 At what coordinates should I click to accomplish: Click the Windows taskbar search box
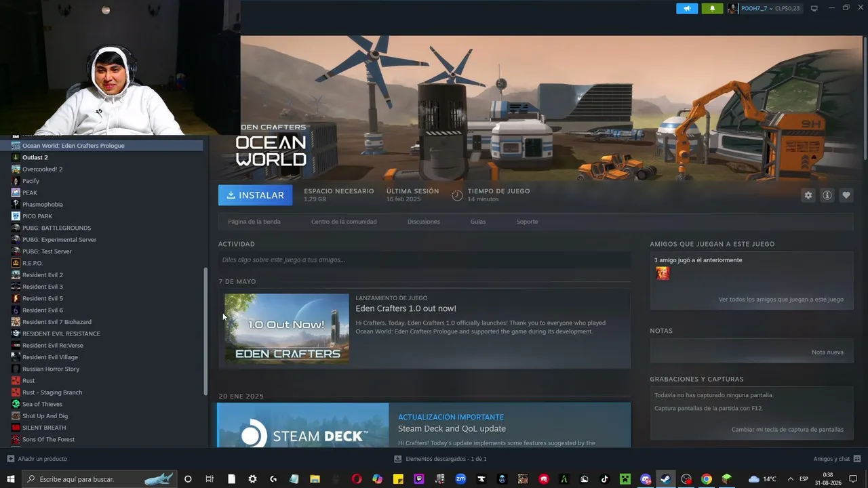point(100,479)
